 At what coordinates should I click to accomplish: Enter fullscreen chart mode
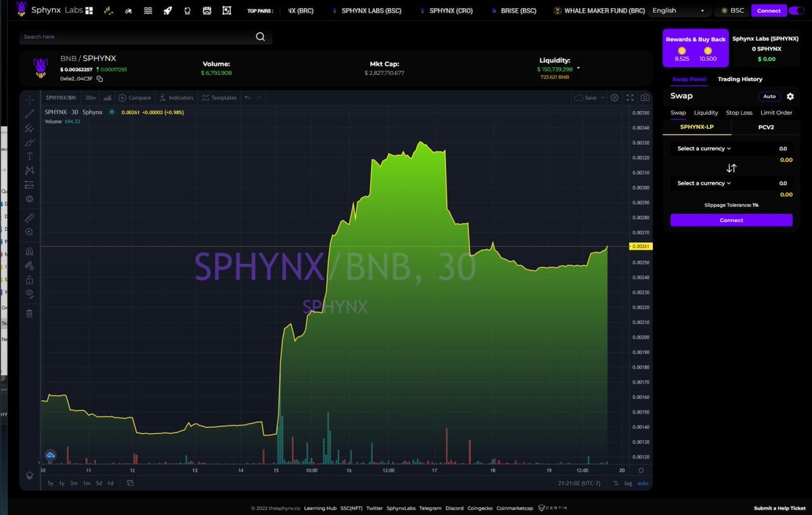pyautogui.click(x=630, y=97)
